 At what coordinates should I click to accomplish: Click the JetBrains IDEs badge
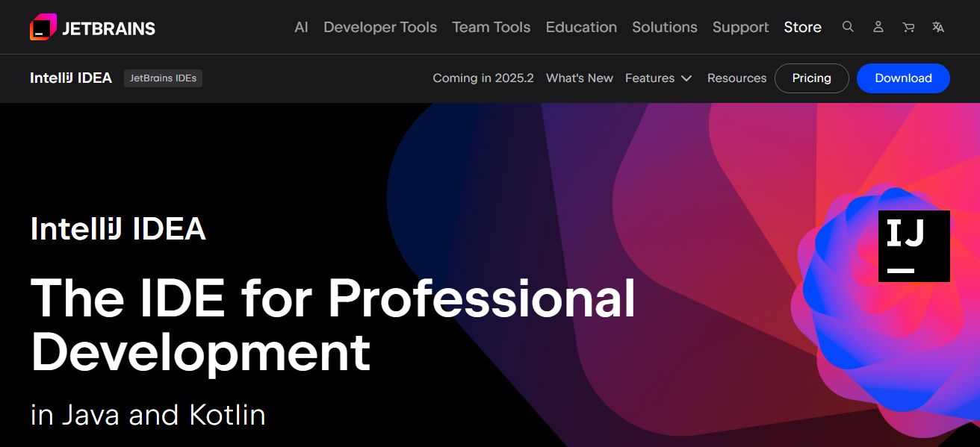tap(163, 78)
